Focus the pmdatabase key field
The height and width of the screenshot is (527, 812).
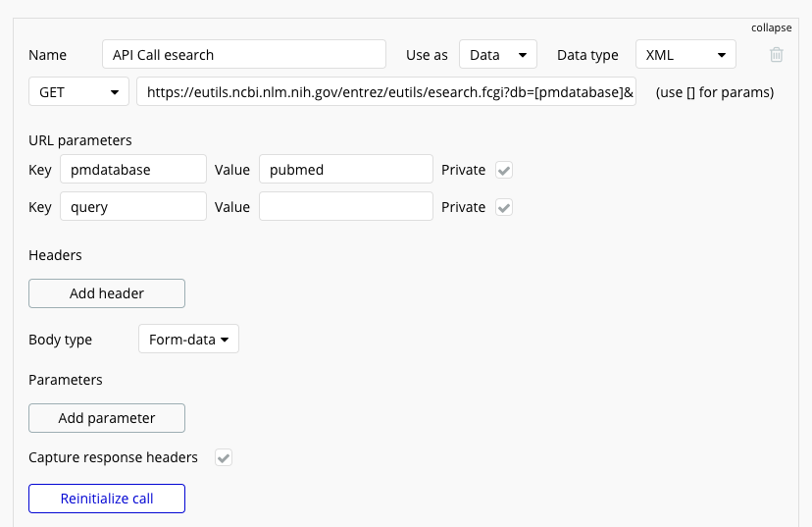click(133, 170)
